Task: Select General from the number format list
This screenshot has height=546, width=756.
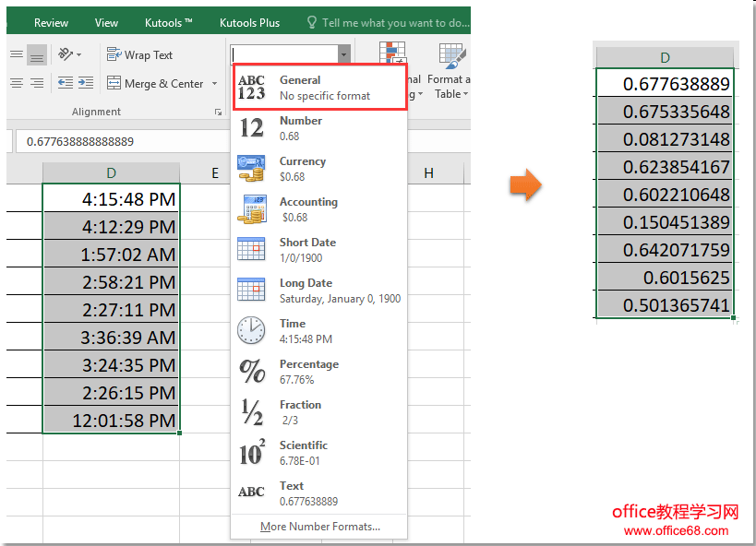Action: point(319,87)
